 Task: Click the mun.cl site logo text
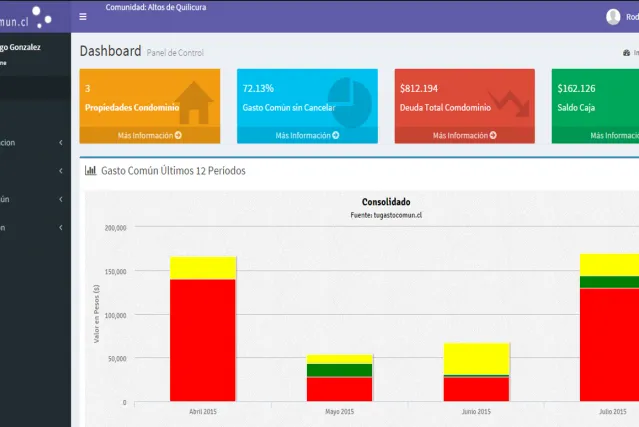pos(14,22)
